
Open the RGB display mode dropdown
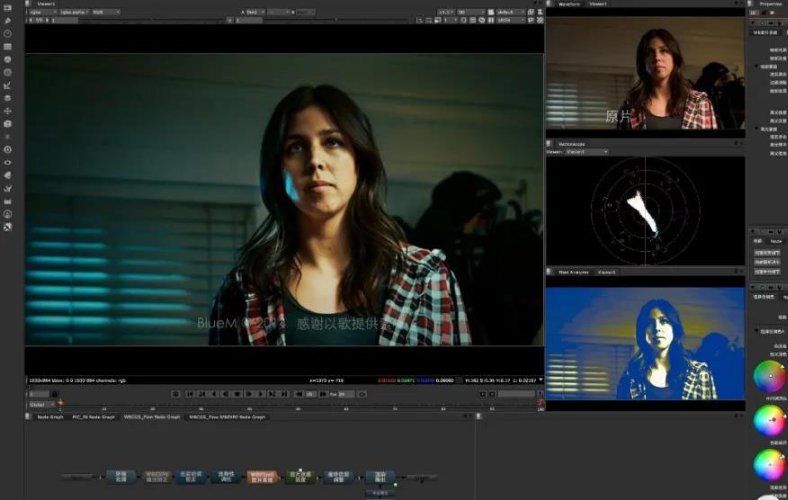(106, 12)
